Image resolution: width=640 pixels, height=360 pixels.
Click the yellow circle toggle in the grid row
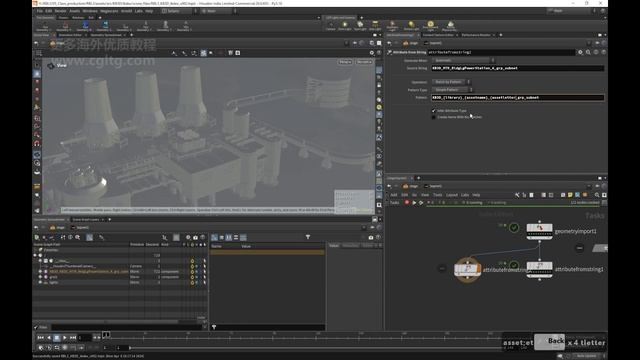click(x=192, y=277)
